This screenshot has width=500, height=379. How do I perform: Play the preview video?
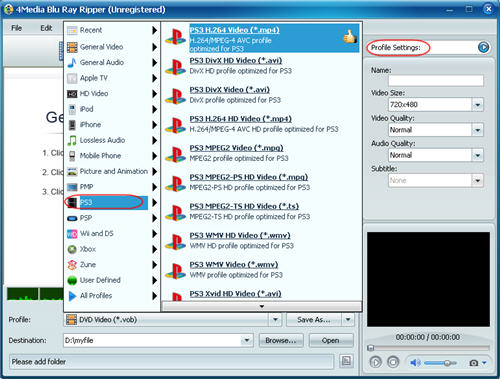(376, 362)
